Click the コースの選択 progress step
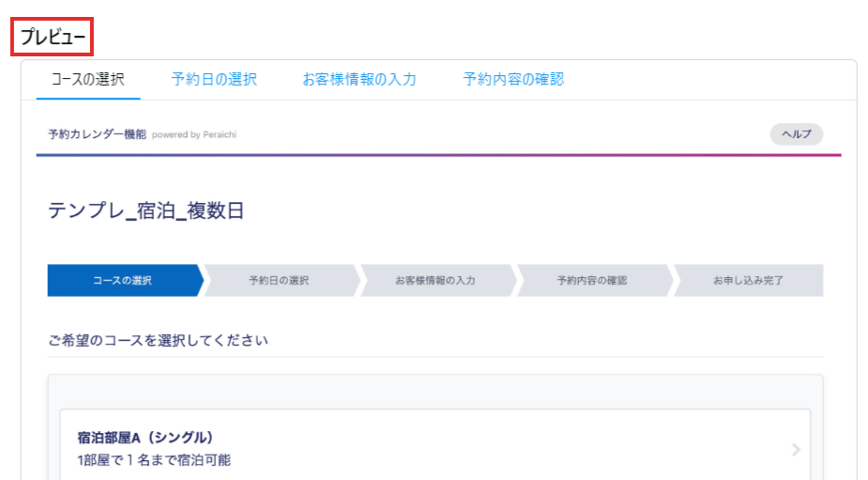 (x=122, y=281)
